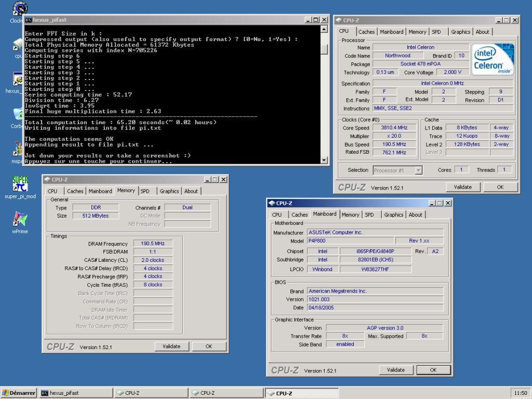
Task: Select the active third CPU-Z taskbar button
Action: point(302,393)
